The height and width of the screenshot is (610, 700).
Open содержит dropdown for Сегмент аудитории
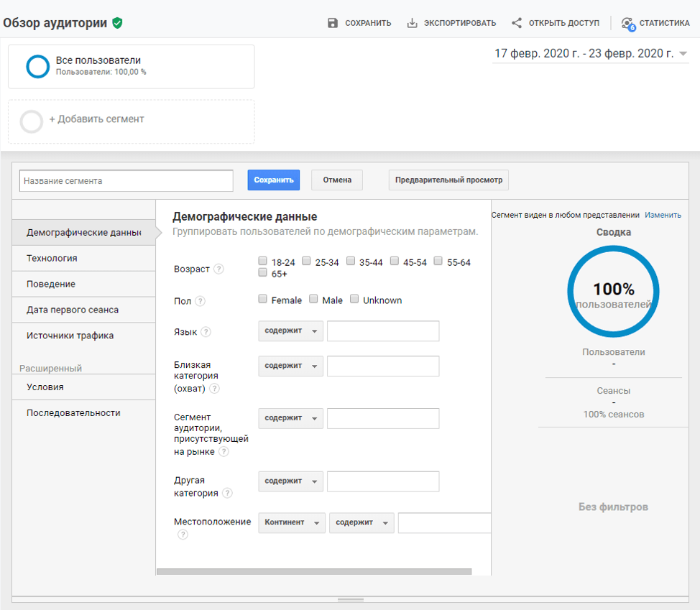coord(290,419)
